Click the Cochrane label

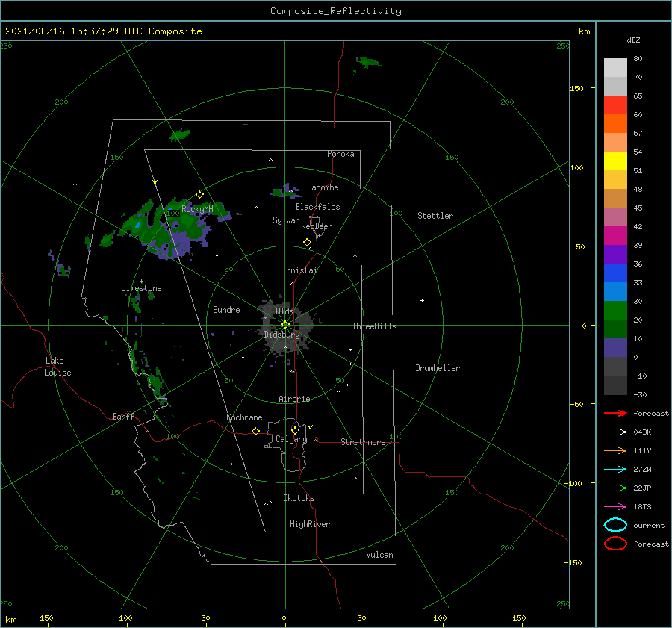point(244,417)
